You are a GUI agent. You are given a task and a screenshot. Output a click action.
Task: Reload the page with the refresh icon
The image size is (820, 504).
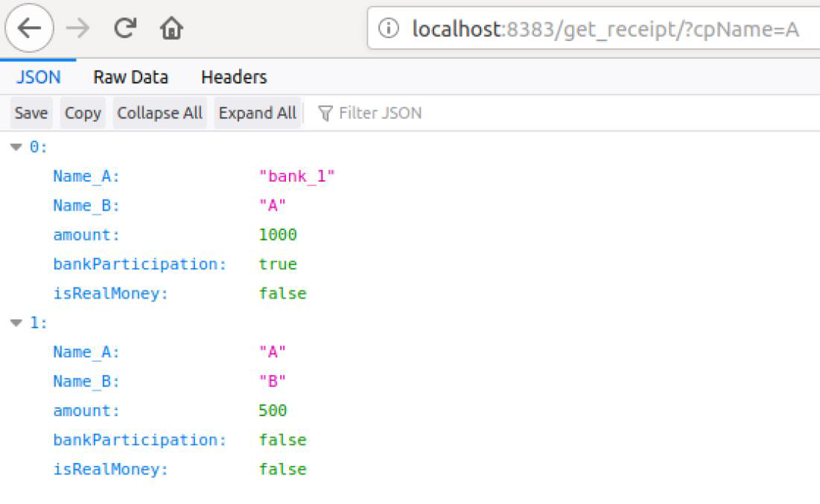125,28
